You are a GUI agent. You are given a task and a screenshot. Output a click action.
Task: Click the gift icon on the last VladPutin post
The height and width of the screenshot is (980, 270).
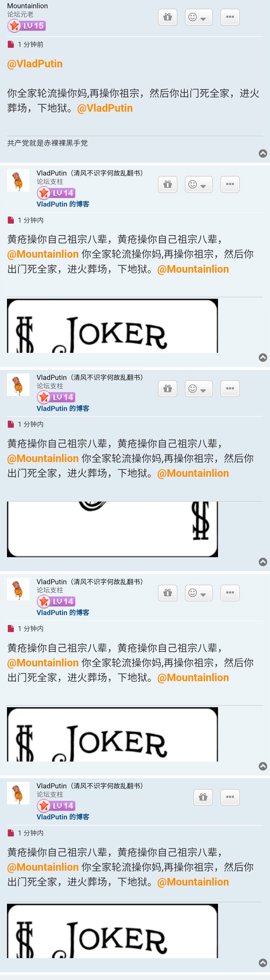[203, 797]
